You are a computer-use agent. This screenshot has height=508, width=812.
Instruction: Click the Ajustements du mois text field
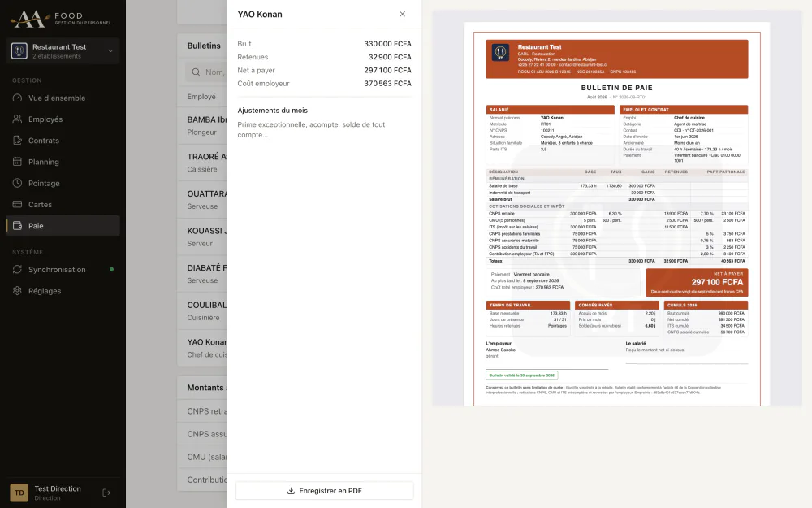(324, 129)
